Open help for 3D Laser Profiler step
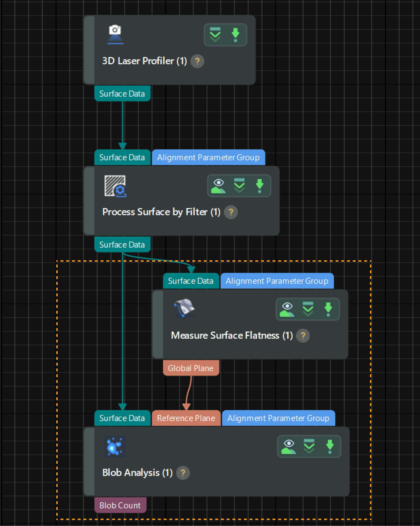This screenshot has height=526, width=420. [197, 61]
